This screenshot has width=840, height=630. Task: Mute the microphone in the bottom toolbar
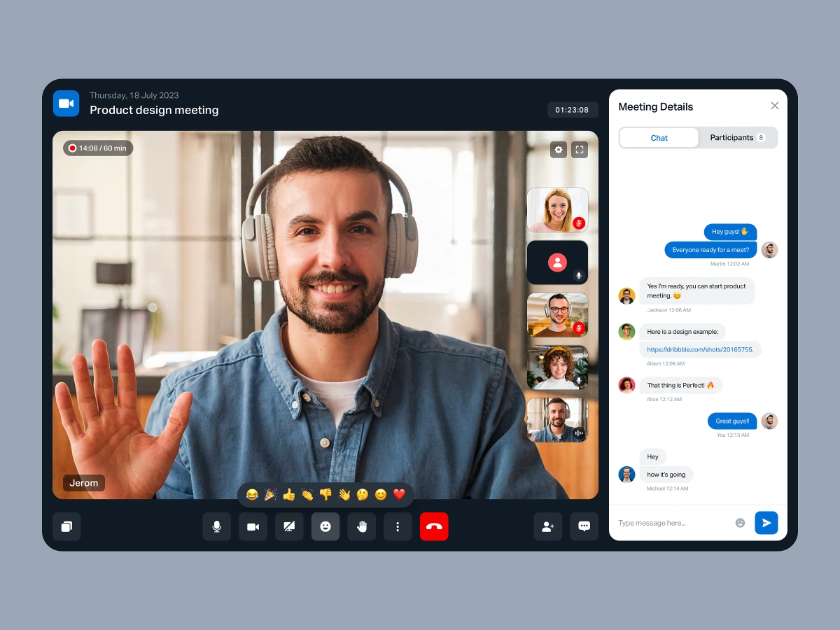click(217, 526)
